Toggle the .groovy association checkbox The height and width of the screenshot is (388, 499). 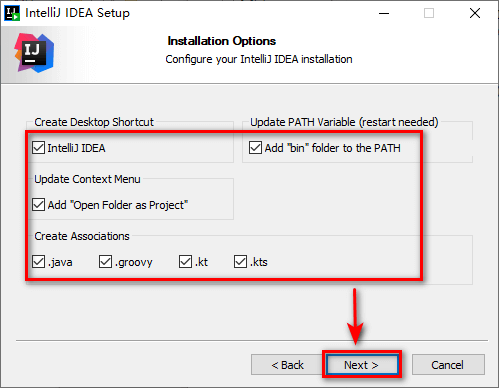105,262
